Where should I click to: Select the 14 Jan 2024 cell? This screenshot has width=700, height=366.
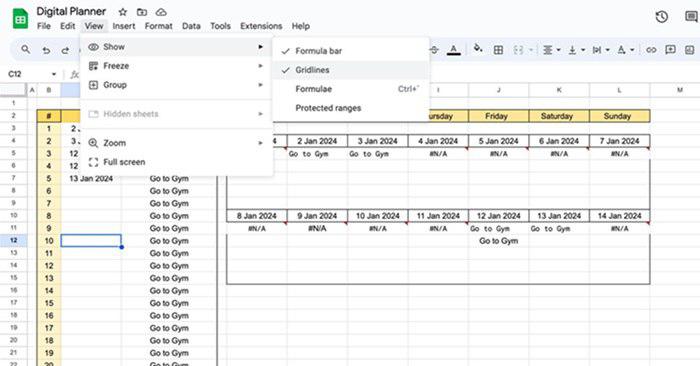620,216
